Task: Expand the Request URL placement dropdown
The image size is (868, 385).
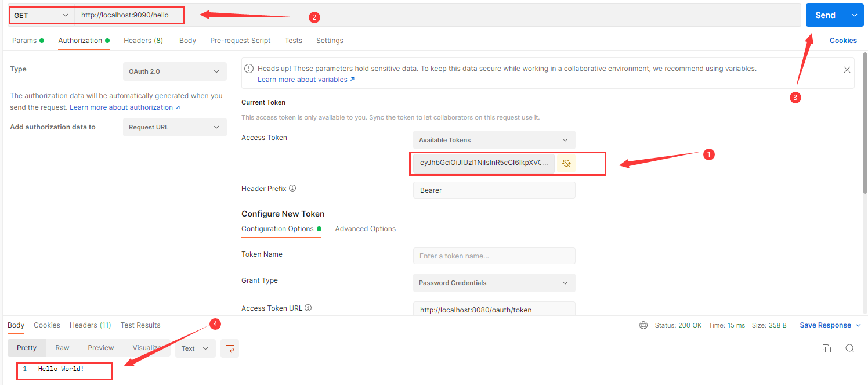Action: pyautogui.click(x=175, y=127)
